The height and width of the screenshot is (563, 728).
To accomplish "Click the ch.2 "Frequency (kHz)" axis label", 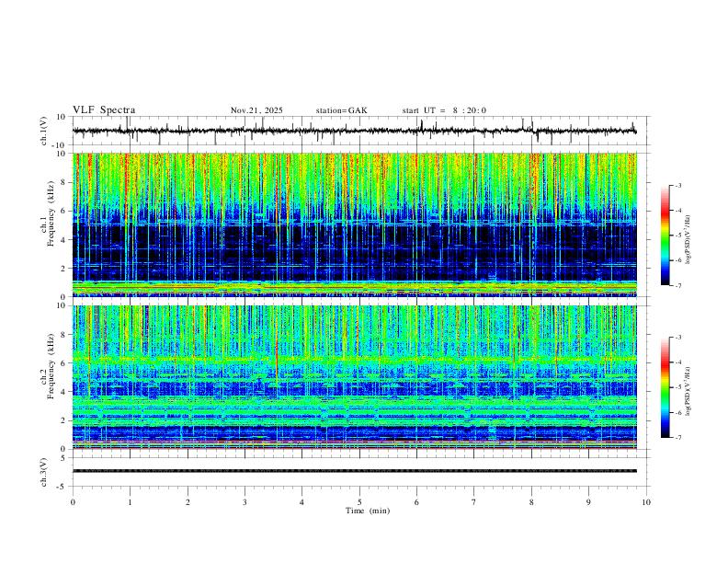I will (51, 366).
